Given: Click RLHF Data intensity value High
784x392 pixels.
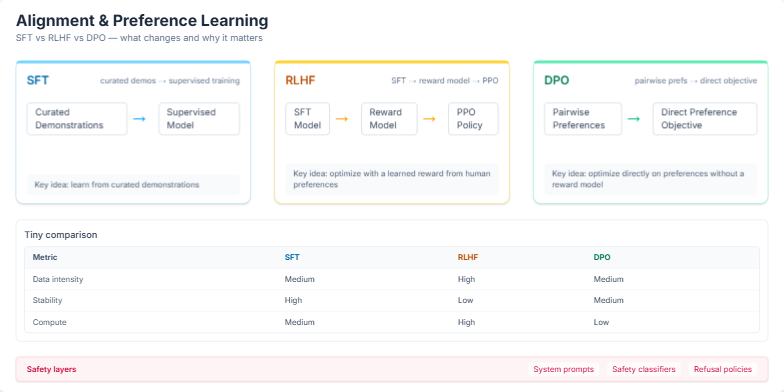Looking at the screenshot, I should (x=466, y=280).
